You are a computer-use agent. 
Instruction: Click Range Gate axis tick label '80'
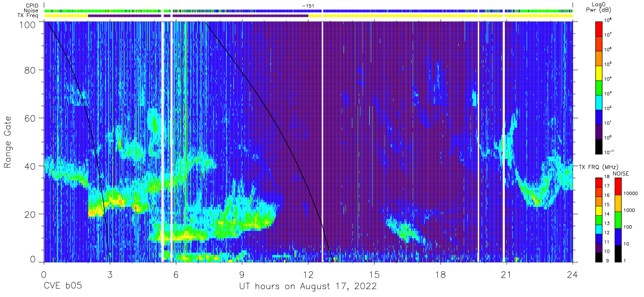30,71
